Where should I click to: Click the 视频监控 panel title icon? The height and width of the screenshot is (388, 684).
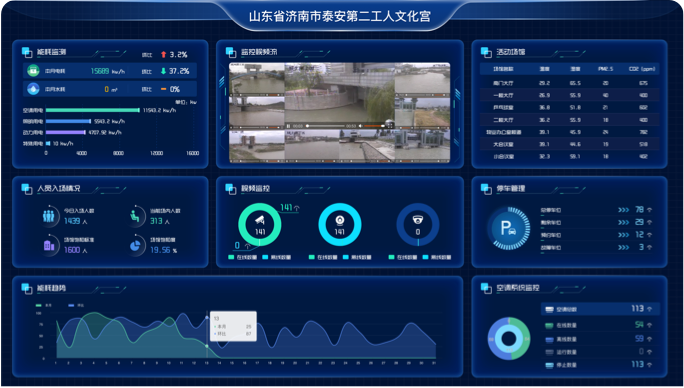(231, 189)
